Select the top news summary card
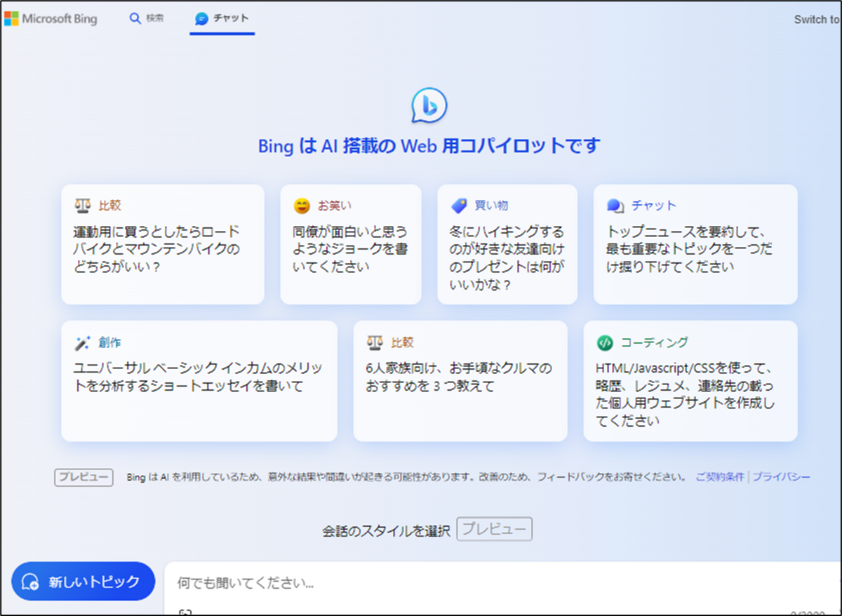Image resolution: width=842 pixels, height=616 pixels. [695, 244]
